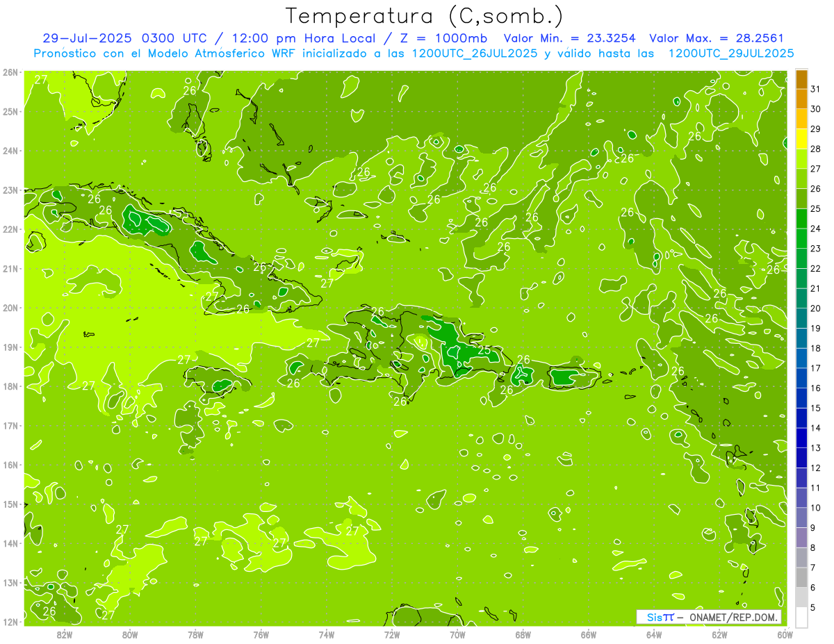Click the colorbar tick label 28
The height and width of the screenshot is (644, 834).
pyautogui.click(x=815, y=149)
